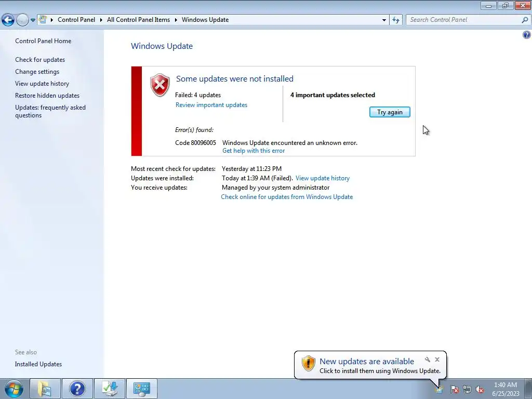Viewport: 532px width, 399px height.
Task: Select the Control Panel breadcrumb
Action: (x=76, y=20)
